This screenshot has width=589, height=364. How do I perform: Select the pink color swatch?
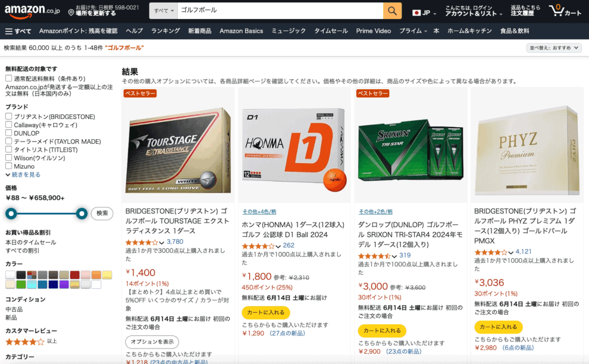[x=86, y=275]
